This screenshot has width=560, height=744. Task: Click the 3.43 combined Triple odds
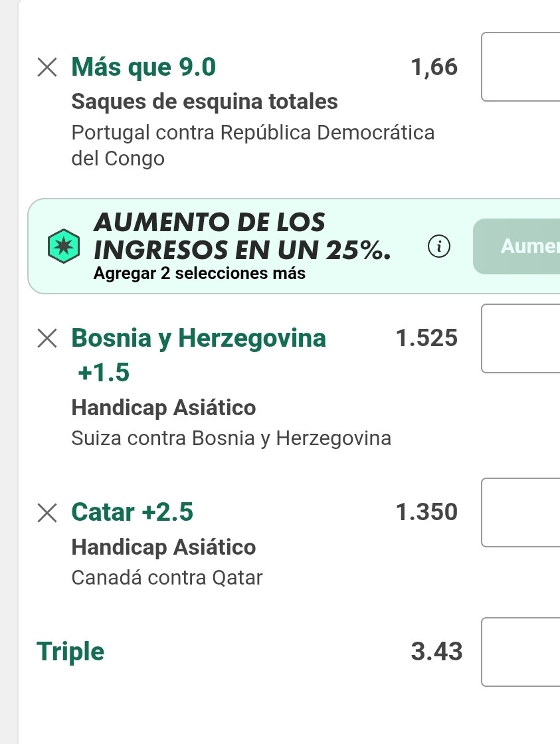point(436,652)
